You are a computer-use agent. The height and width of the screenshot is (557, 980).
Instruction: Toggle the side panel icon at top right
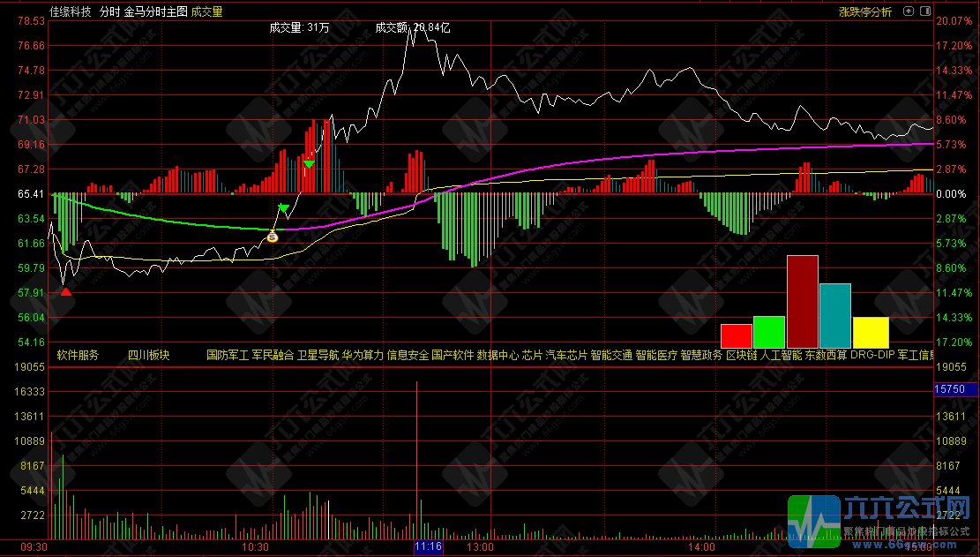(x=924, y=11)
